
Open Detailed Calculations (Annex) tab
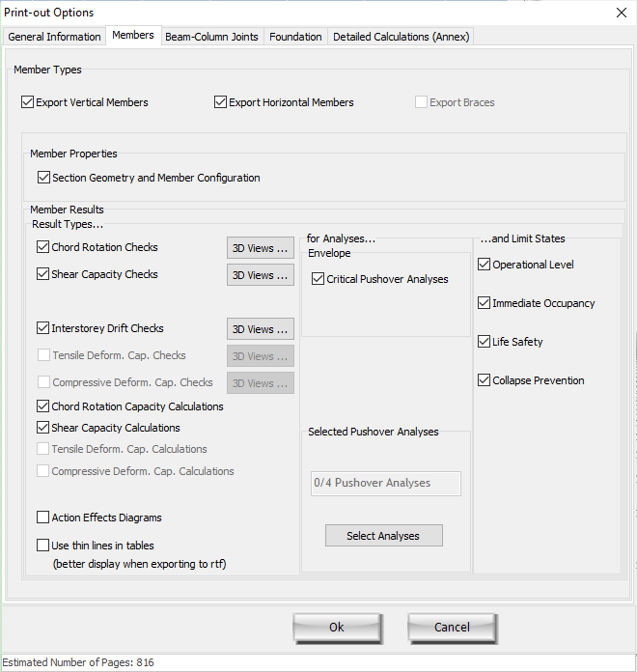[x=401, y=37]
